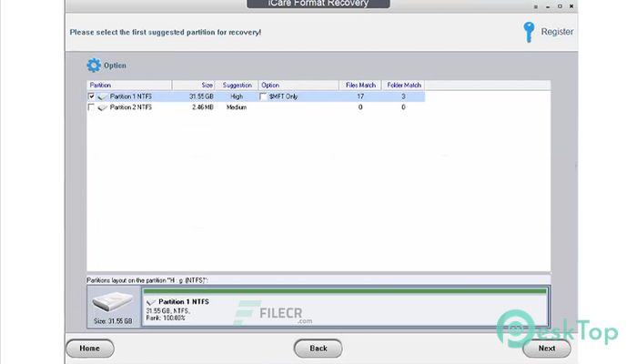Sort by the Folder Match column header
Screen dimensions: 637x364
[403, 85]
